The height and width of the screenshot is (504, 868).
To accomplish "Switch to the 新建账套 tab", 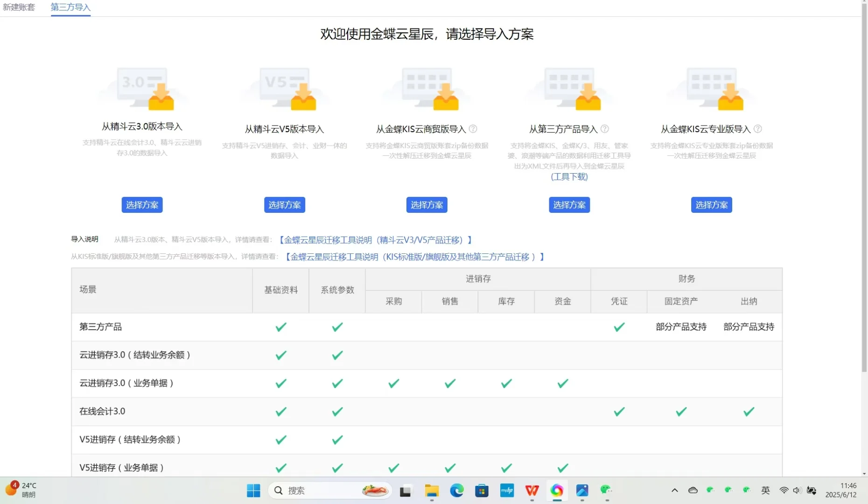I will point(19,7).
